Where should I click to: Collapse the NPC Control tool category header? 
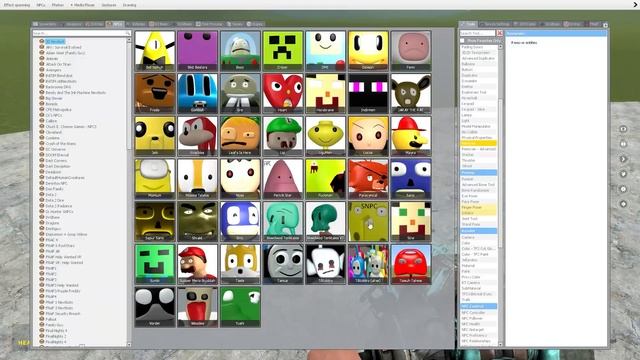478,306
